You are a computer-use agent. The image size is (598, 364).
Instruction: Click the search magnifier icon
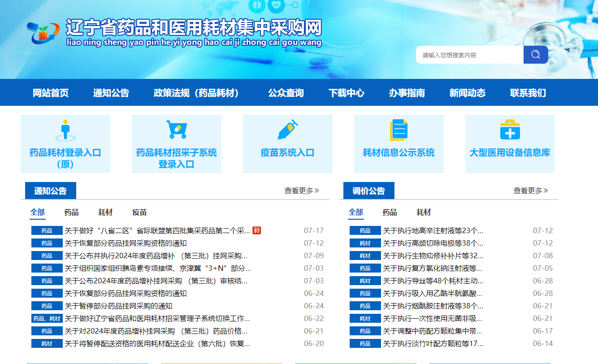(536, 54)
